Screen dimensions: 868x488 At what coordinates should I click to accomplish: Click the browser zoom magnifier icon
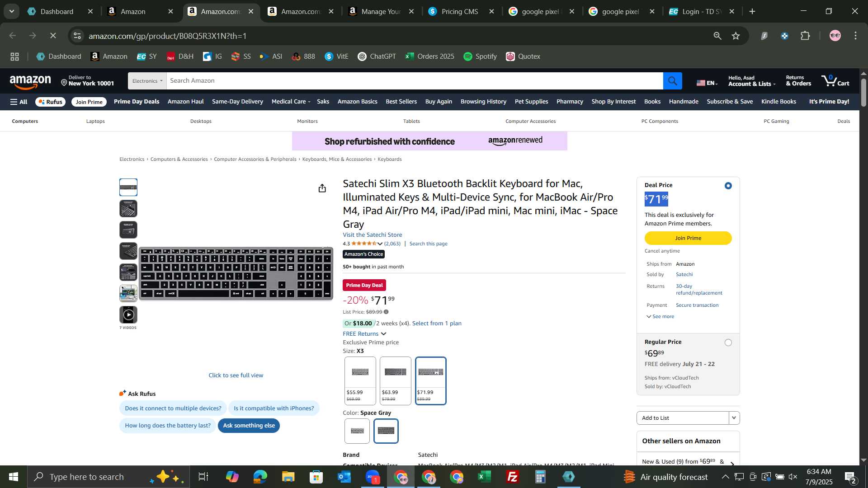click(717, 36)
